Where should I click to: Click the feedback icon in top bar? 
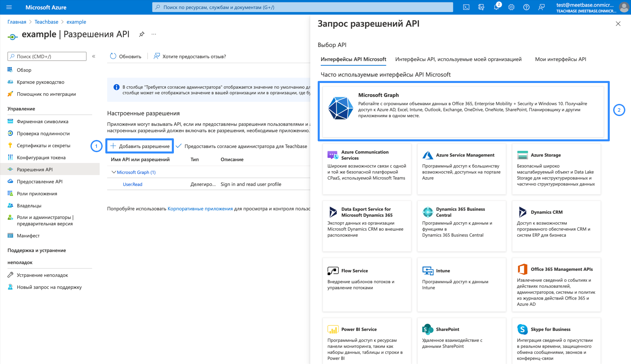[x=541, y=7]
